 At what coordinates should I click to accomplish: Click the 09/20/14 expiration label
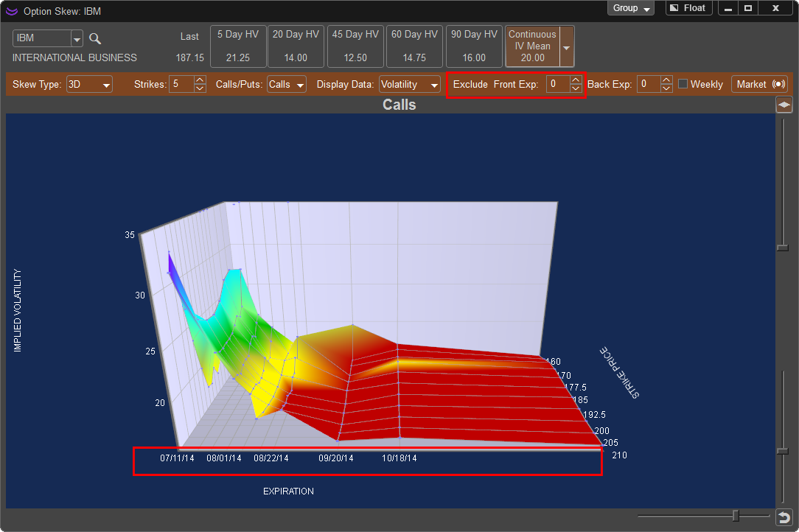click(336, 458)
